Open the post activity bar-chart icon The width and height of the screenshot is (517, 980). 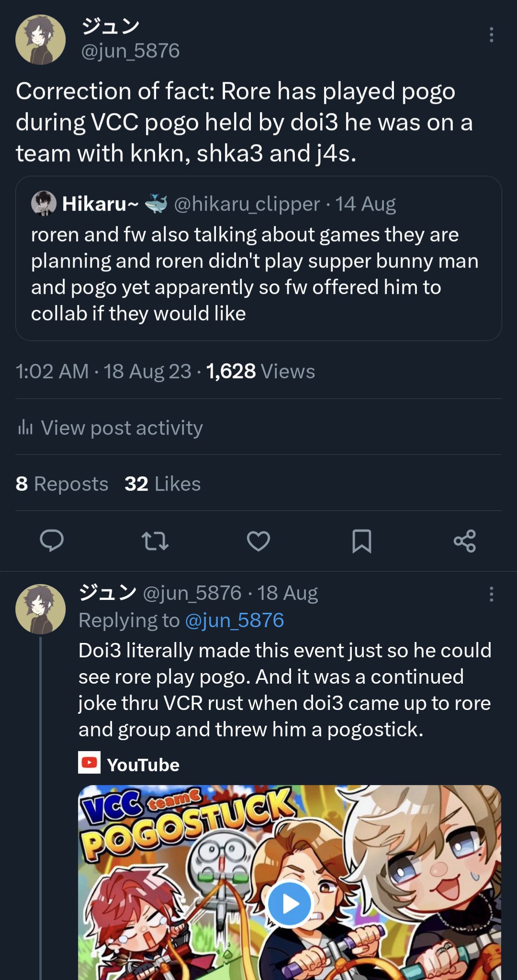pos(25,427)
